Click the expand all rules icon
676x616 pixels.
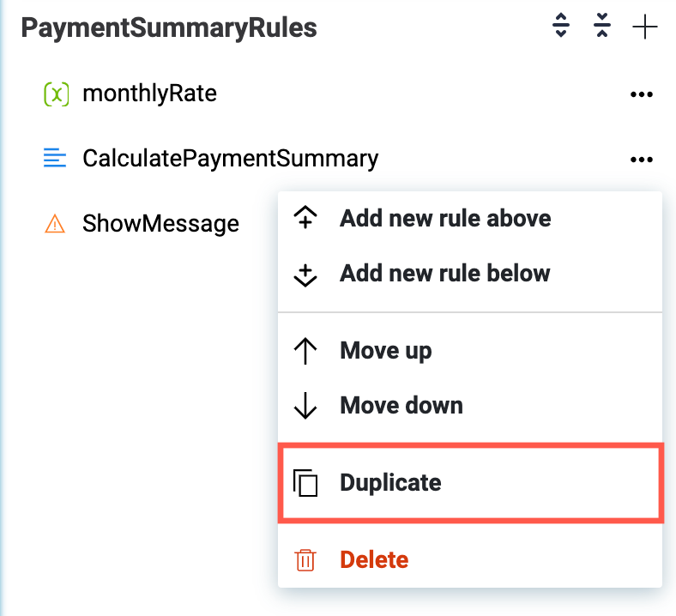point(561,27)
